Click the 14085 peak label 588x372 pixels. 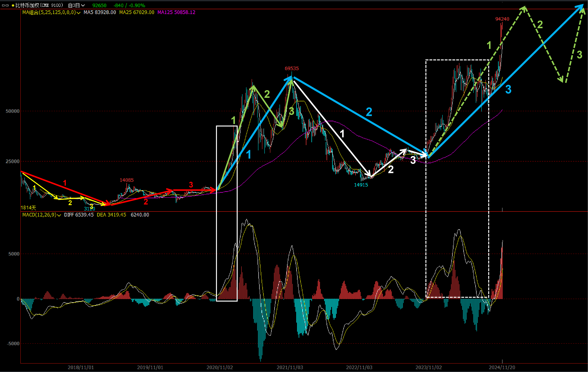[127, 180]
